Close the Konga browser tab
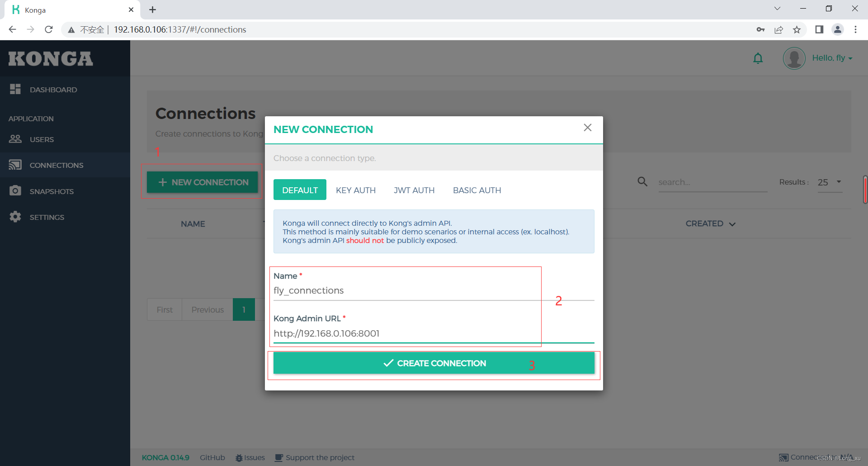This screenshot has width=868, height=466. pyautogui.click(x=131, y=10)
